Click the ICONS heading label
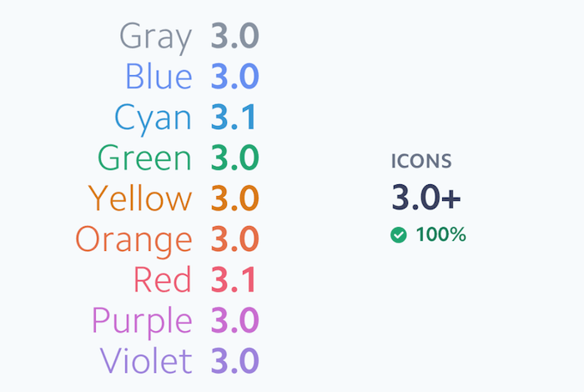The height and width of the screenshot is (392, 584). [421, 162]
